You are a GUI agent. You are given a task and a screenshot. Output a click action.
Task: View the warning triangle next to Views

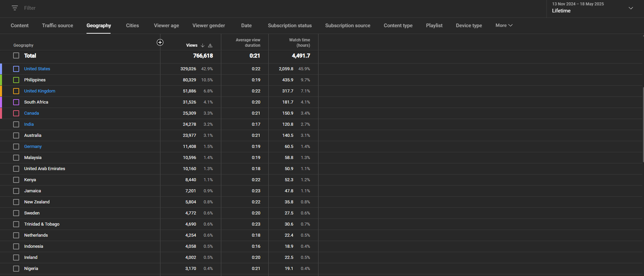pos(210,45)
